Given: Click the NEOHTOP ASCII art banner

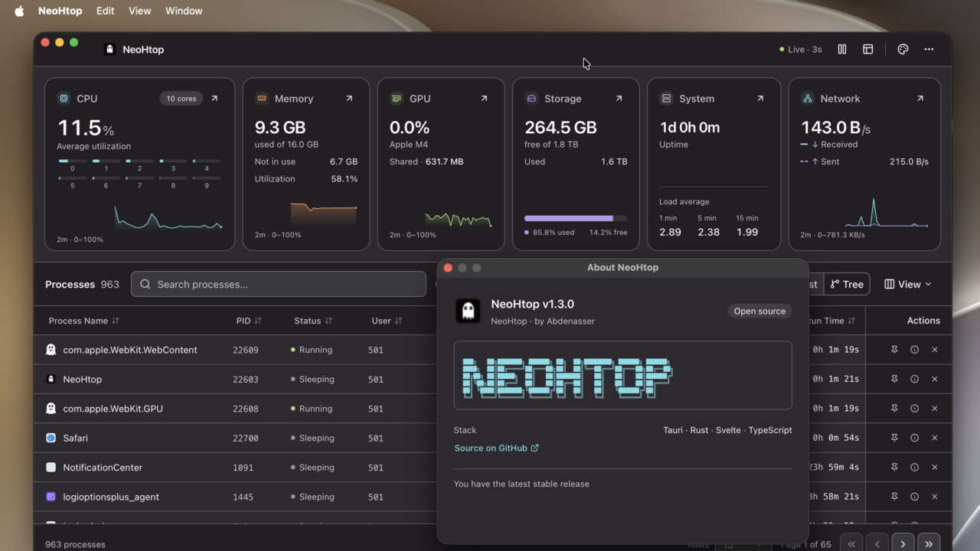Looking at the screenshot, I should 567,378.
